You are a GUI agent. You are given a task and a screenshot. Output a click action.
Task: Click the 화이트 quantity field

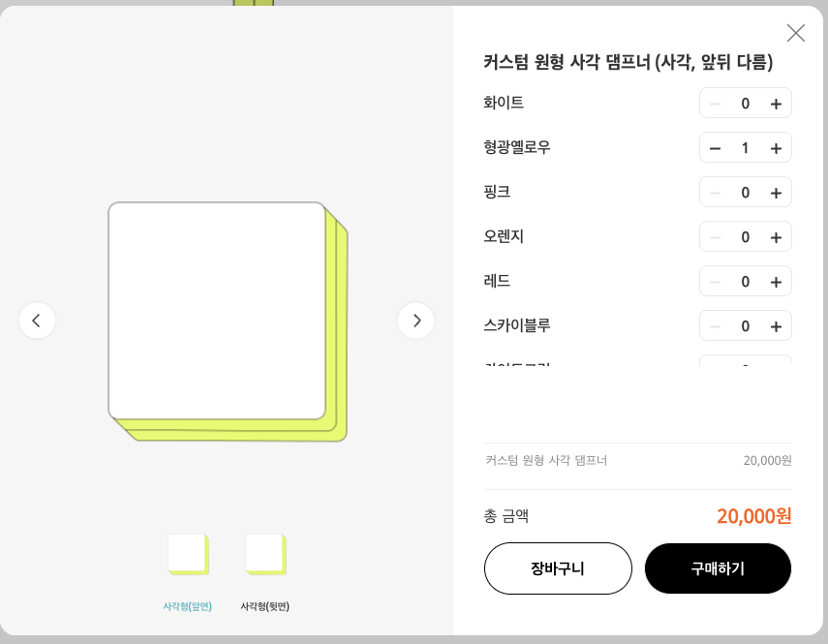click(745, 104)
